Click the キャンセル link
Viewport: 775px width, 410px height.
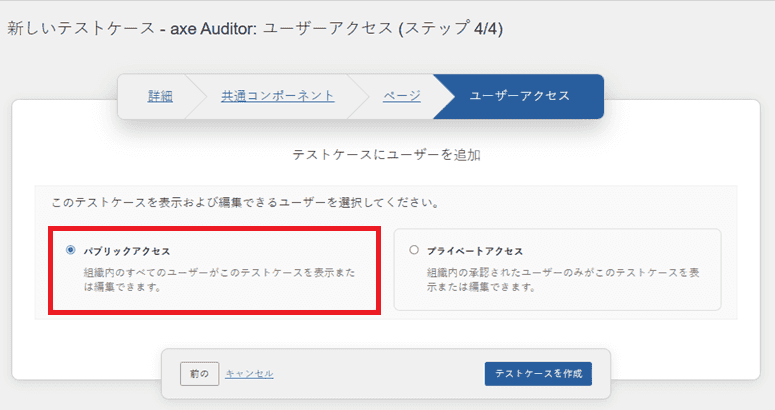(249, 374)
